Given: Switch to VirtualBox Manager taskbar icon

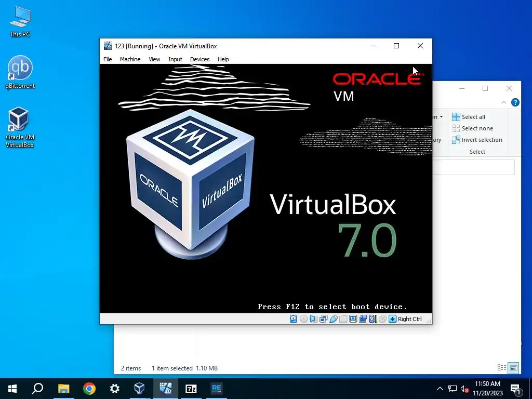Looking at the screenshot, I should 140,389.
